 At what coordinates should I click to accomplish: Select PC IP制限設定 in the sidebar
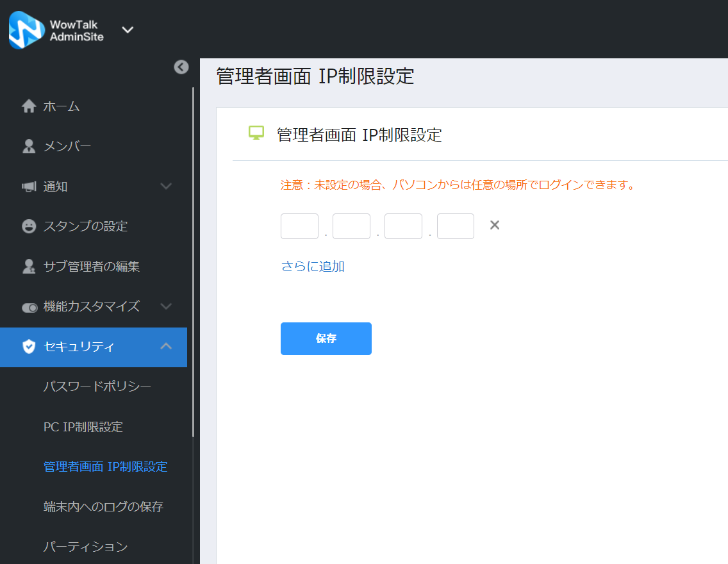(x=83, y=427)
